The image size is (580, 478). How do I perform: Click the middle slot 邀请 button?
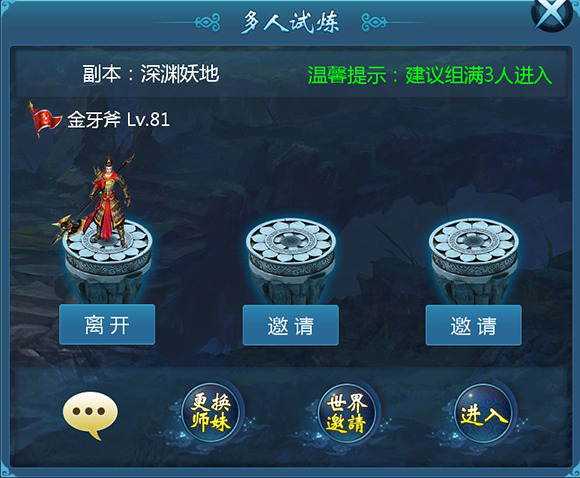291,326
